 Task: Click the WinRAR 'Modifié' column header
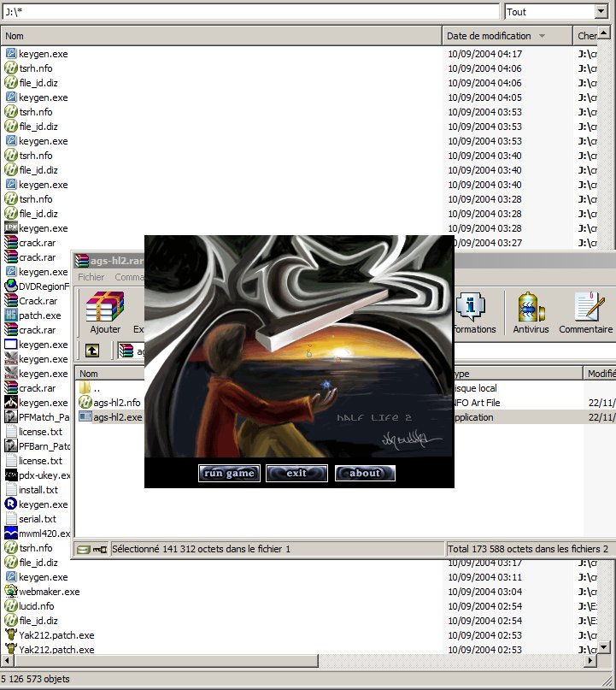(600, 374)
